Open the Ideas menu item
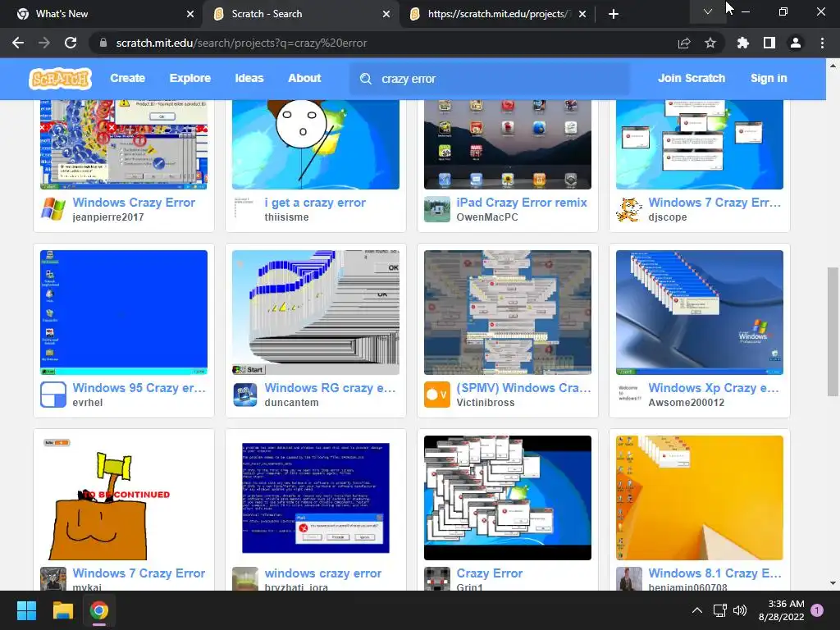 click(x=249, y=78)
